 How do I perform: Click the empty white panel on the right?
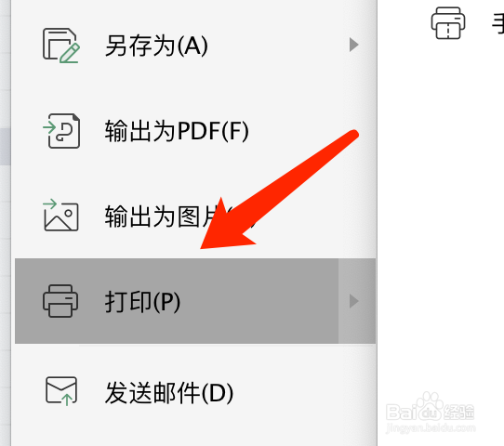pos(441,209)
